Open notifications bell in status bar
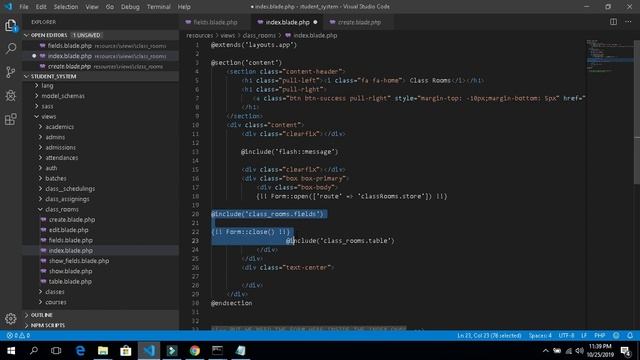The width and height of the screenshot is (640, 360). [x=630, y=336]
